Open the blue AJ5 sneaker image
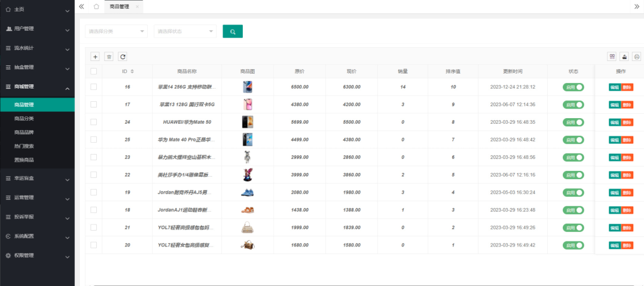644x286 pixels. [247, 192]
